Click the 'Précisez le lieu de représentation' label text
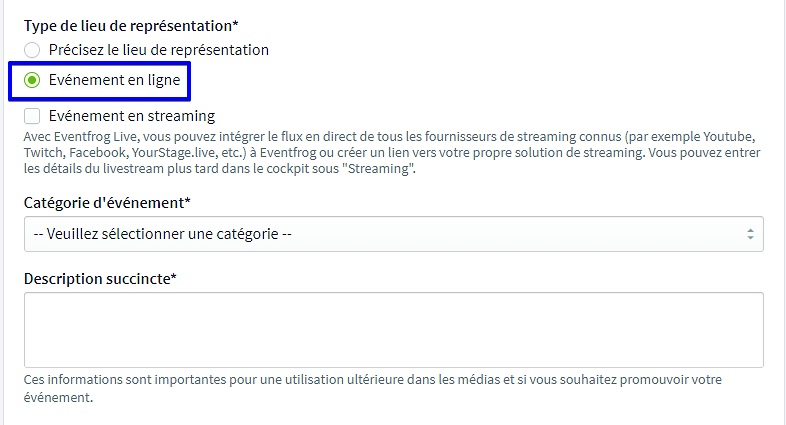Screen dimensions: 786x425 coord(159,49)
